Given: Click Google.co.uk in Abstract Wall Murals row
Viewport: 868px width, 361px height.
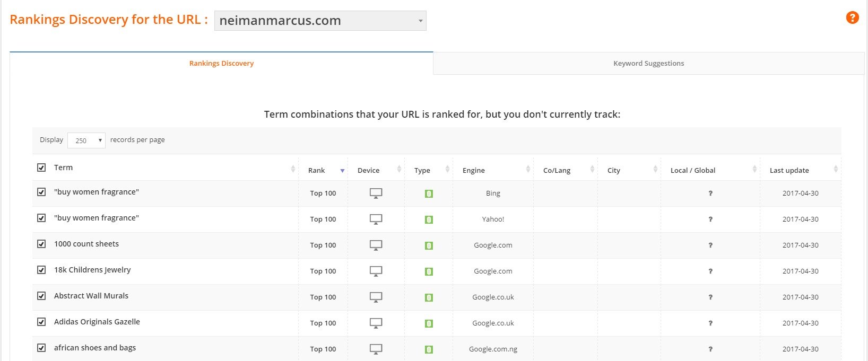Looking at the screenshot, I should [x=493, y=297].
